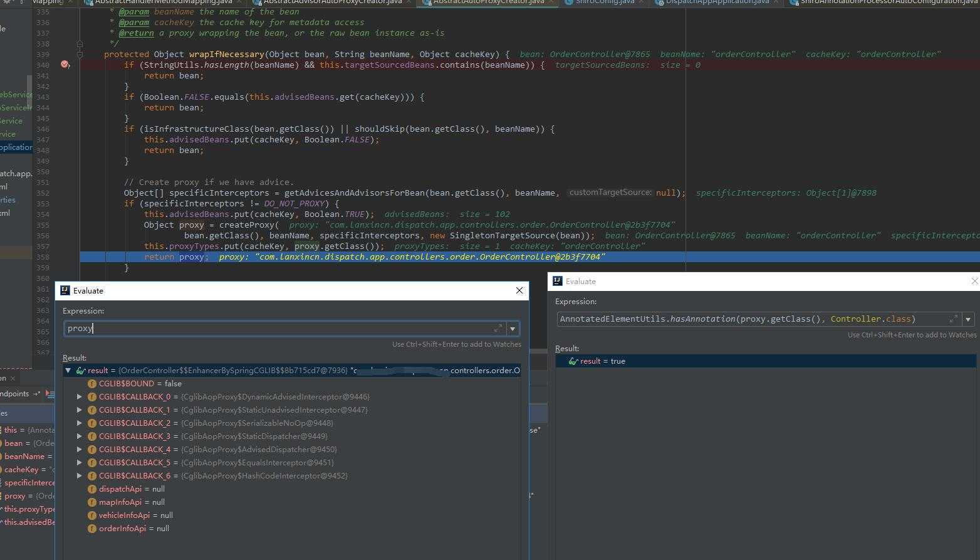Select the orderInfoApi = null row
The image size is (980, 560).
pos(292,529)
